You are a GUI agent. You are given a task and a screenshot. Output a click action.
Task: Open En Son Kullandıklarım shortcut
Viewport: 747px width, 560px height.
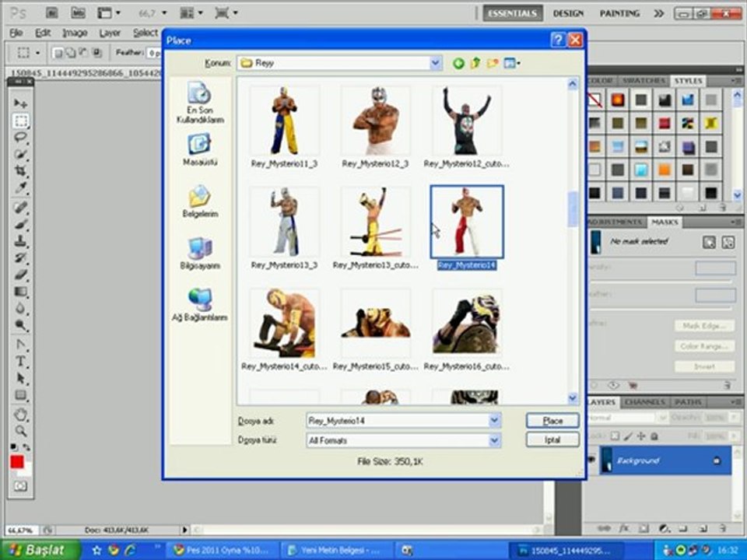[200, 103]
